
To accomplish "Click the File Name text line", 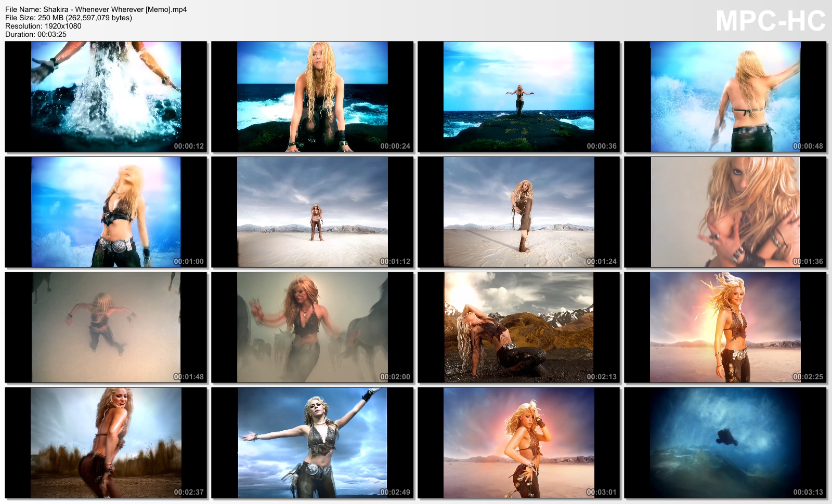I will point(96,9).
